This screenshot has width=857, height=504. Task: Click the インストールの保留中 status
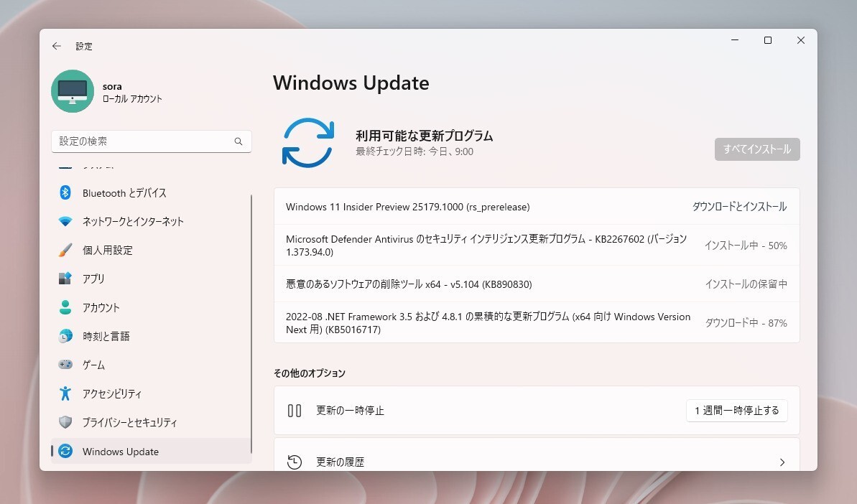[x=746, y=284]
